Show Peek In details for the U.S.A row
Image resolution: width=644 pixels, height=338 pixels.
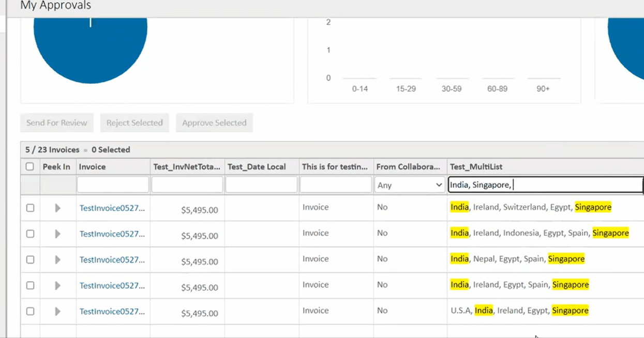tap(57, 311)
